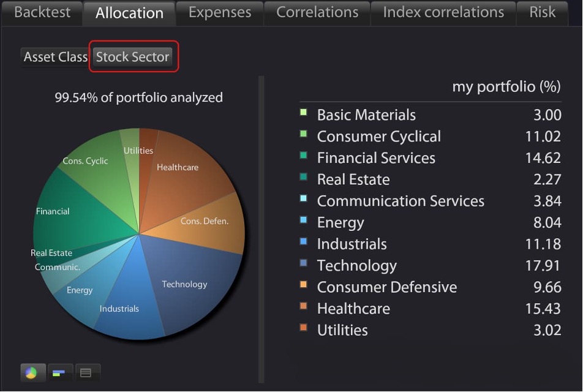Open the Risk tab
Viewport: 583px width, 392px height.
[x=542, y=13]
